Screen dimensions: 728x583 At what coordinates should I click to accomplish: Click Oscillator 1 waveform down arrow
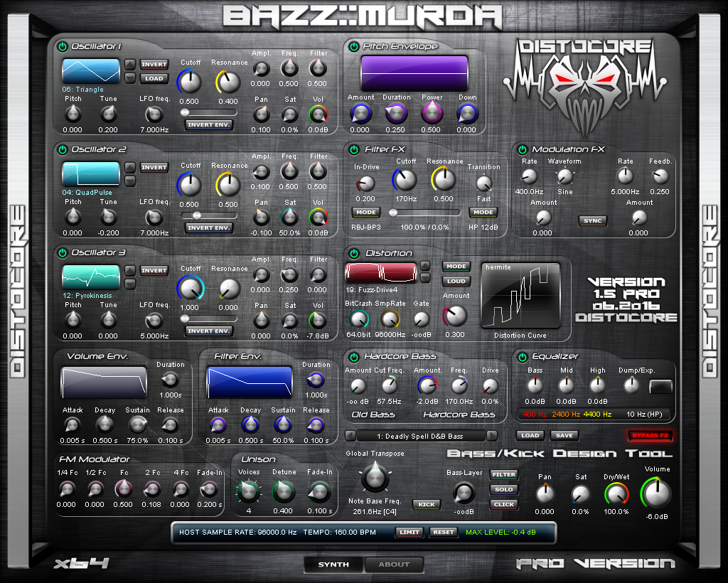pyautogui.click(x=130, y=77)
